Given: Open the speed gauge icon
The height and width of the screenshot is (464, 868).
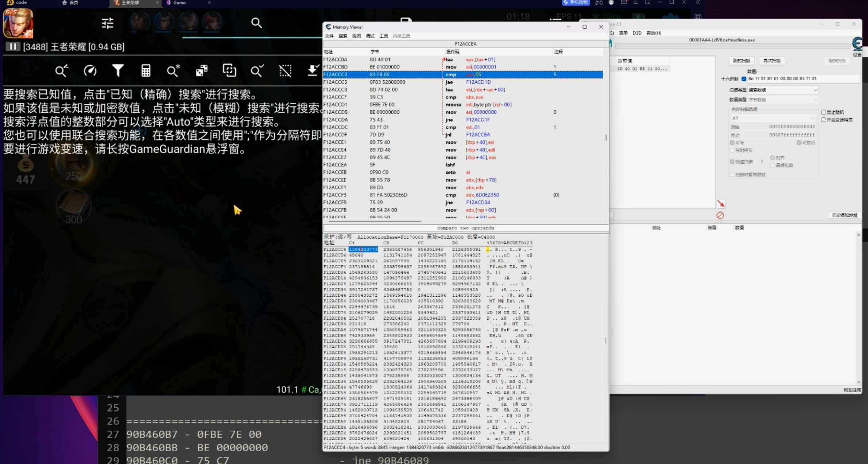Looking at the screenshot, I should pyautogui.click(x=90, y=71).
